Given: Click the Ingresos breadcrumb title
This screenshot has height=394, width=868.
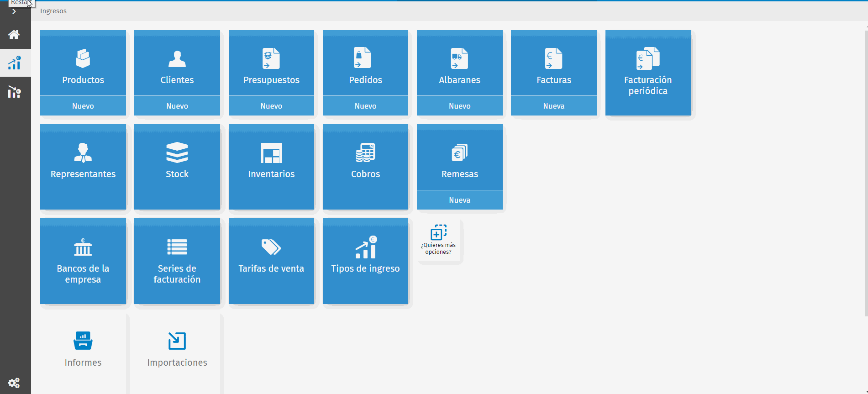Looking at the screenshot, I should 53,11.
